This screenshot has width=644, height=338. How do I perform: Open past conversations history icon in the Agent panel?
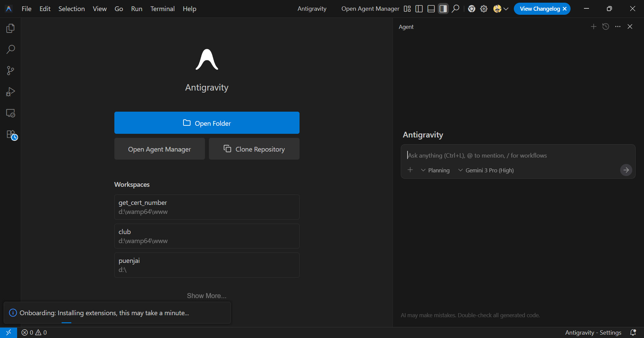tap(606, 26)
